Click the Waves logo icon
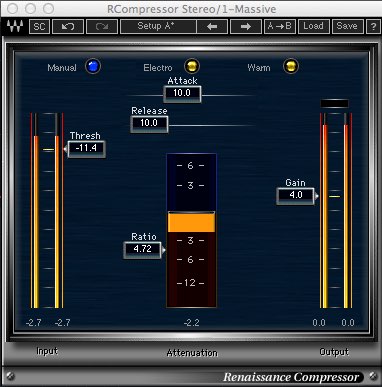Screen dimensions: 382x387 pyautogui.click(x=15, y=26)
